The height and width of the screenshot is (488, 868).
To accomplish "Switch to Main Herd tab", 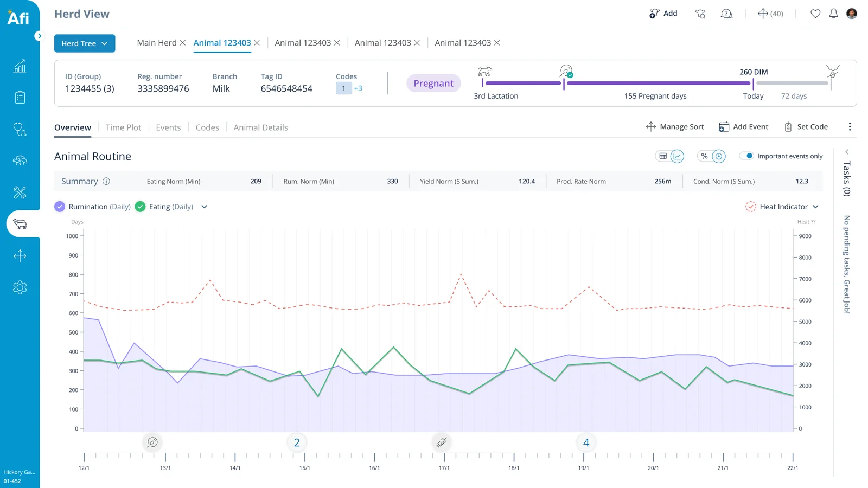I will click(x=157, y=43).
